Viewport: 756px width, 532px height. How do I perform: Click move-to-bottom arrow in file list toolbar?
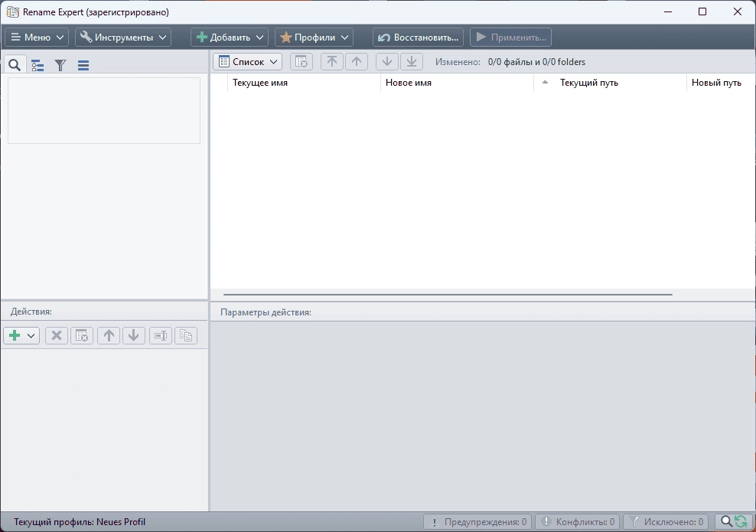tap(412, 62)
